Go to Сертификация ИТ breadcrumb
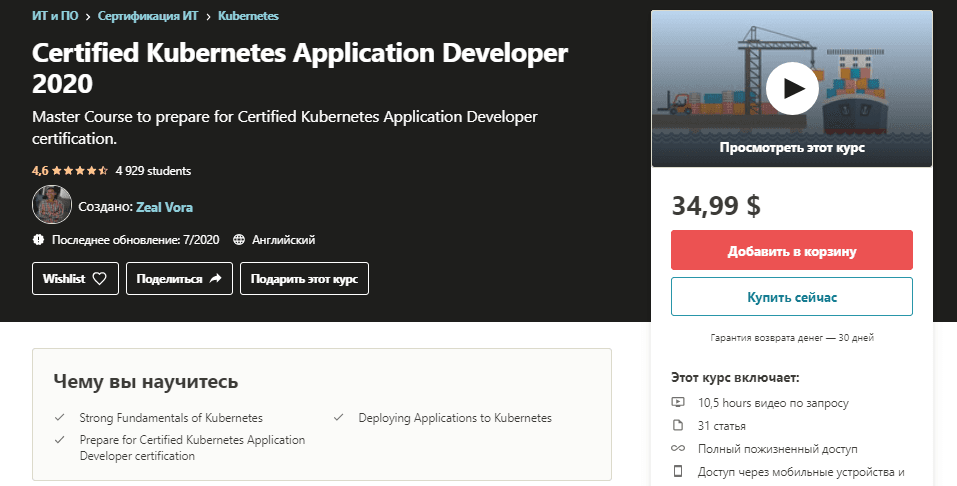957x486 pixels. point(148,16)
